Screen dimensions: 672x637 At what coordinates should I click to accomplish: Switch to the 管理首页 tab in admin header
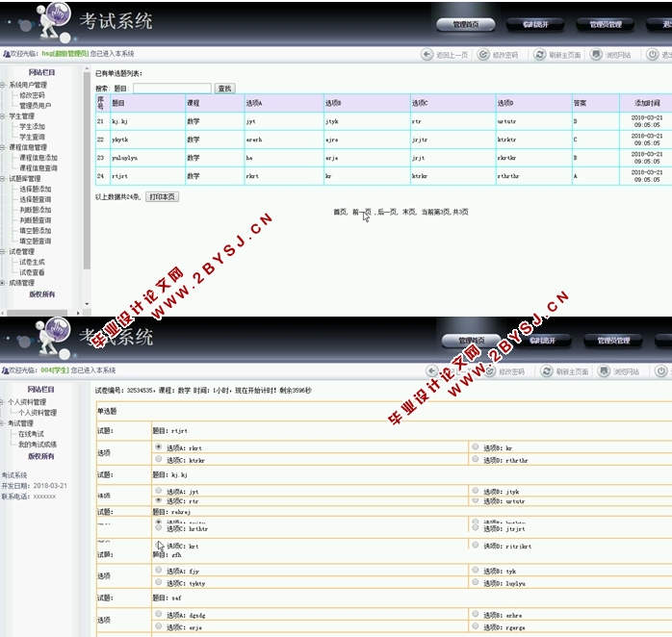(x=470, y=24)
